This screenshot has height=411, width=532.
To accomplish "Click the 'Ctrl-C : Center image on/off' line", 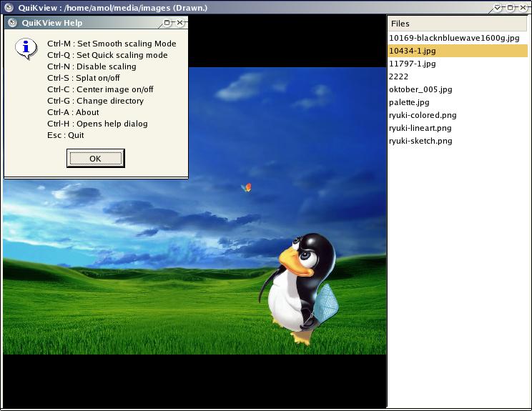I will (x=100, y=89).
